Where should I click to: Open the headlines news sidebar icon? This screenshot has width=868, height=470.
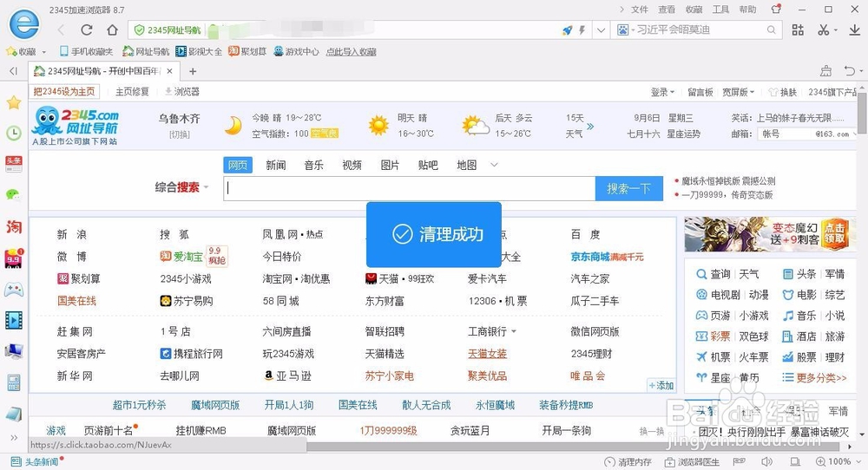pos(14,164)
